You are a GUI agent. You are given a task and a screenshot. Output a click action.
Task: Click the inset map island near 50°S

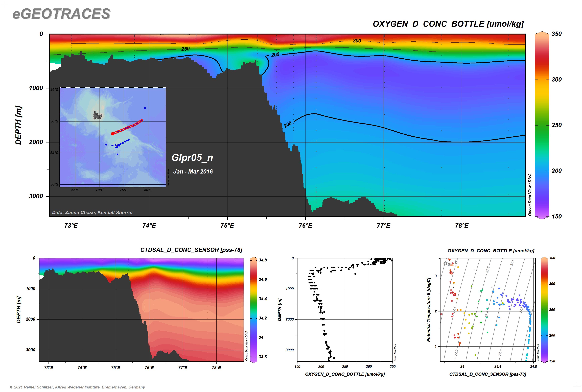98,115
